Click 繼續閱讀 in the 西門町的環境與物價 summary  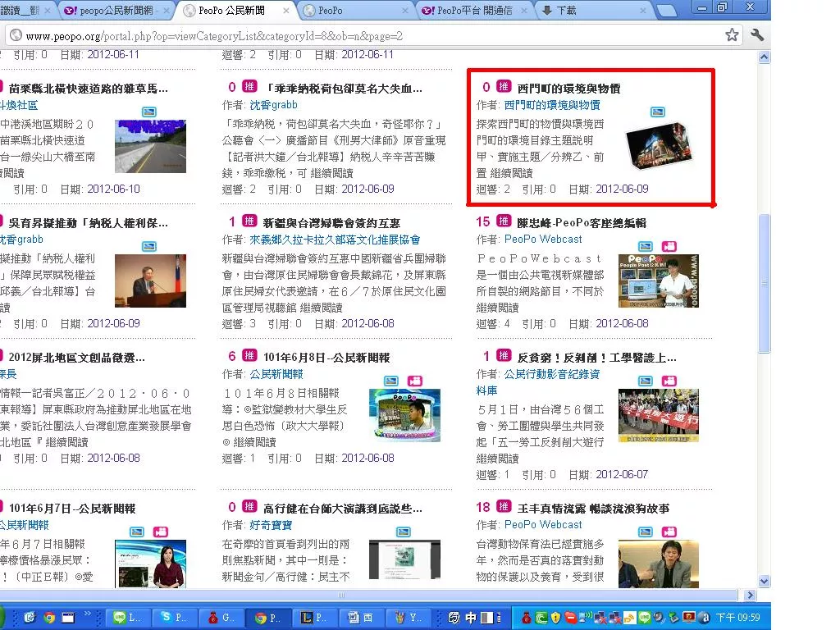512,173
